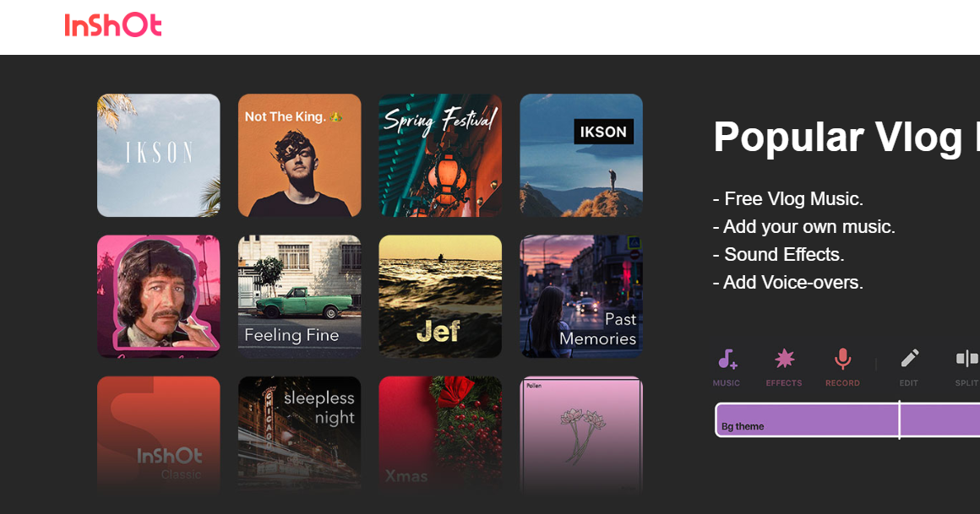Screen dimensions: 980x514
Task: Open the Effects starburst icon
Action: (x=784, y=359)
